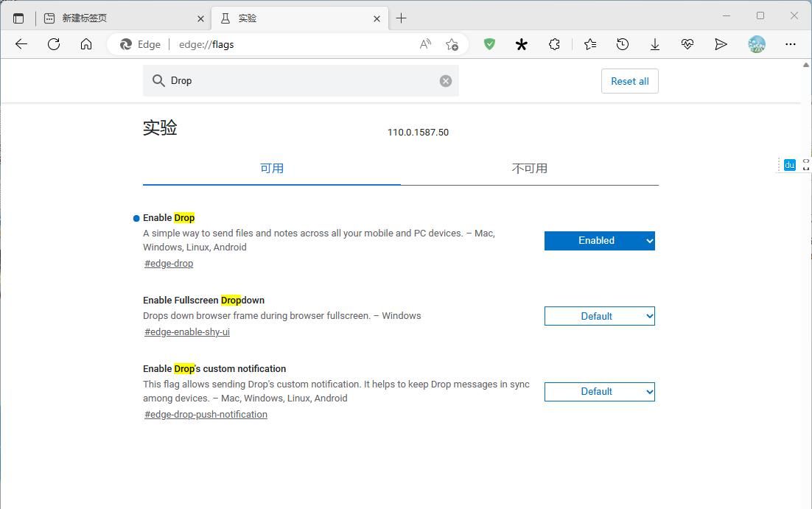Open Browser essentials
This screenshot has height=509, width=812.
(x=687, y=44)
